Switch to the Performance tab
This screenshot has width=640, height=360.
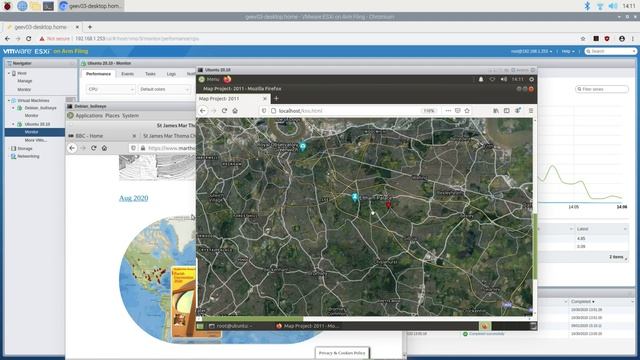(98, 74)
